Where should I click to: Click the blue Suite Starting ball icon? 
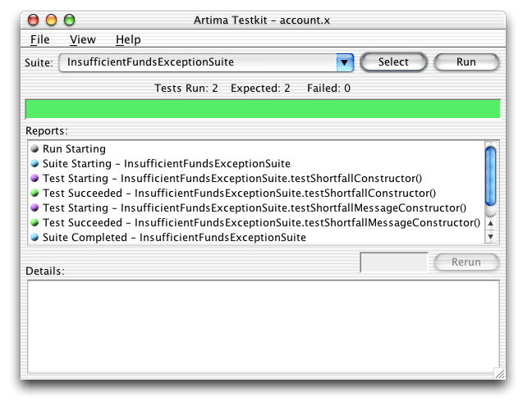[x=34, y=163]
